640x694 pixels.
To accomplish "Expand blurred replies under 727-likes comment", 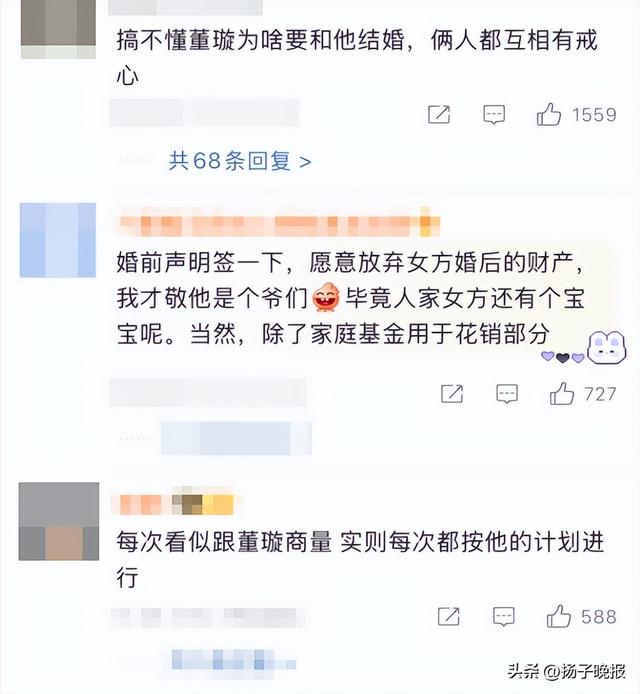I will 236,438.
